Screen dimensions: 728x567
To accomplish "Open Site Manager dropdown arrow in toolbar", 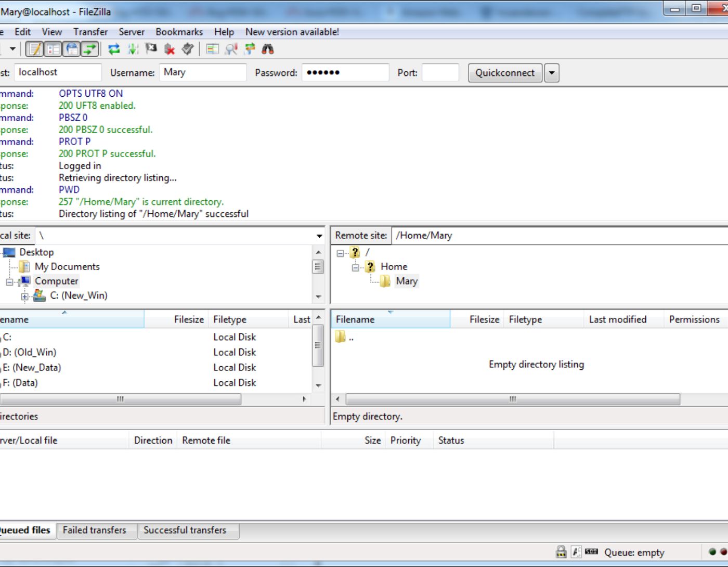I will point(12,49).
